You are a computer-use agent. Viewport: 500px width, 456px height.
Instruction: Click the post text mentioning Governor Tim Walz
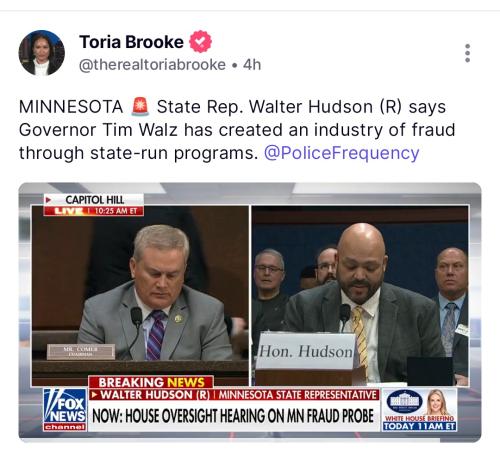click(x=237, y=130)
